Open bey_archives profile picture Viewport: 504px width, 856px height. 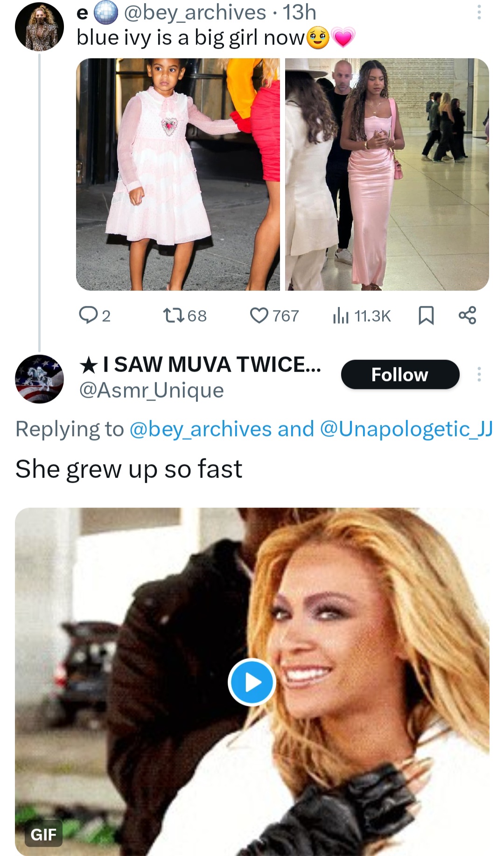(39, 26)
